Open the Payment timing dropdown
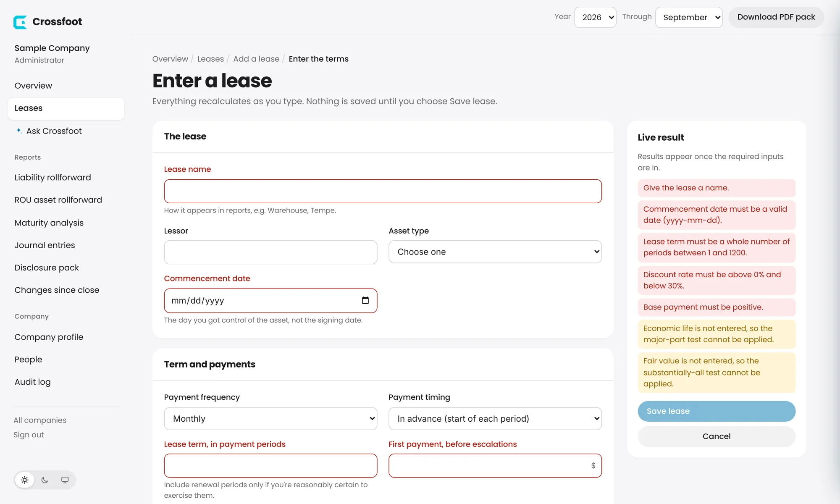This screenshot has height=504, width=840. (x=495, y=418)
